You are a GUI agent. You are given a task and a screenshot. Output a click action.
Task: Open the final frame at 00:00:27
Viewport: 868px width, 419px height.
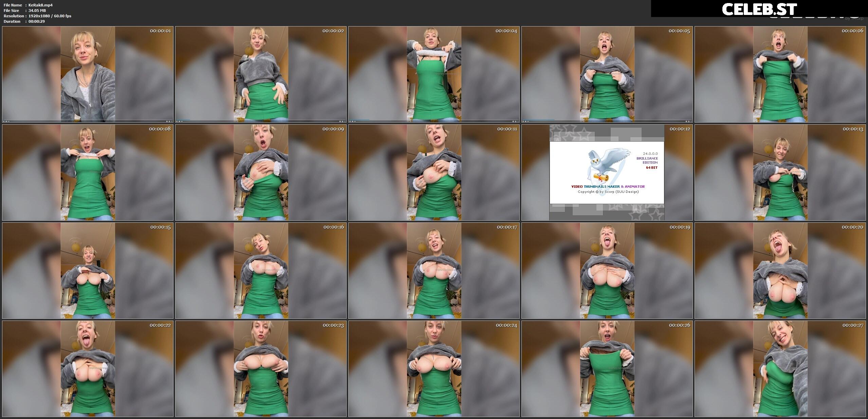[780, 369]
